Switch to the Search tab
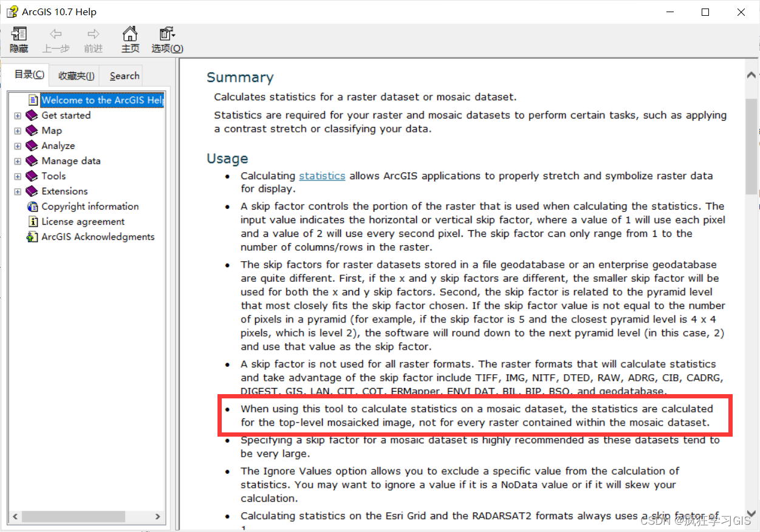 [124, 76]
